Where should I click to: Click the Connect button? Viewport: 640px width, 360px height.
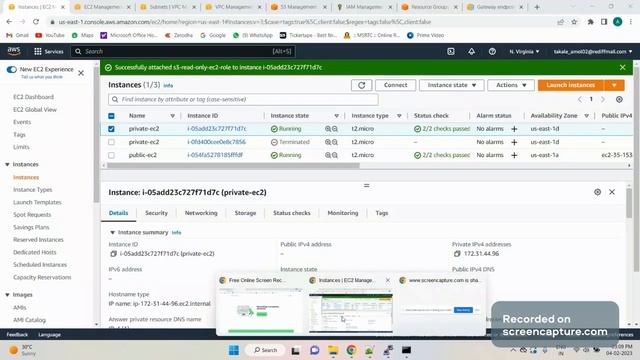click(396, 85)
